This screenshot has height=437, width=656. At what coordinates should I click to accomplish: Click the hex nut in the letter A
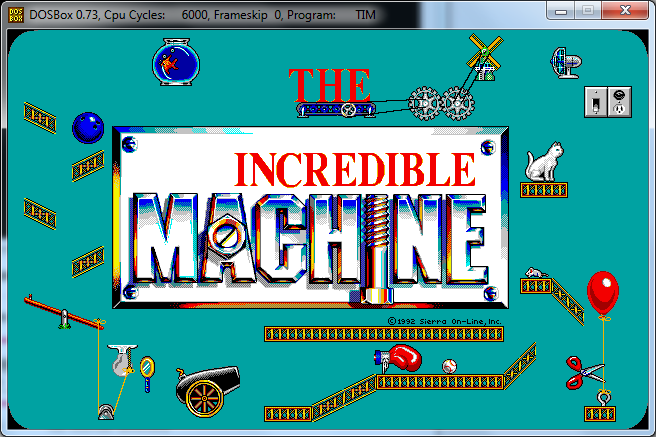[x=226, y=236]
